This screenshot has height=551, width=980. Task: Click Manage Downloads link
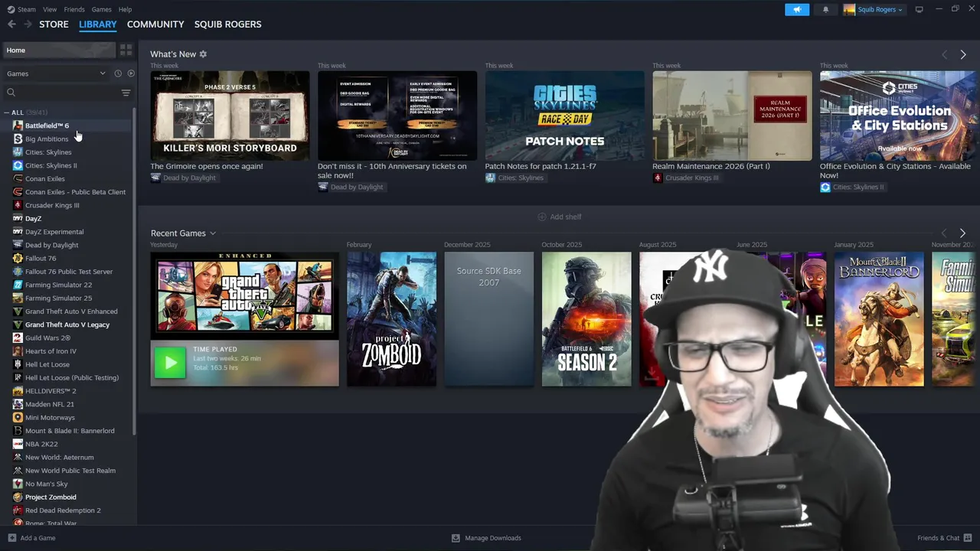[493, 538]
